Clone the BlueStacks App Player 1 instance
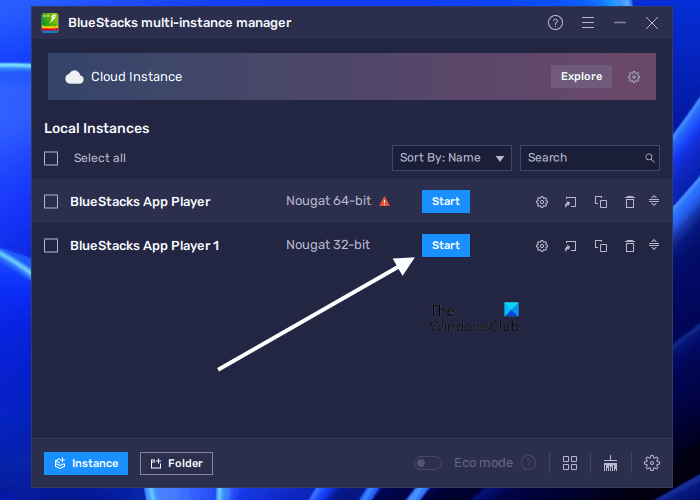This screenshot has height=500, width=700. (601, 246)
